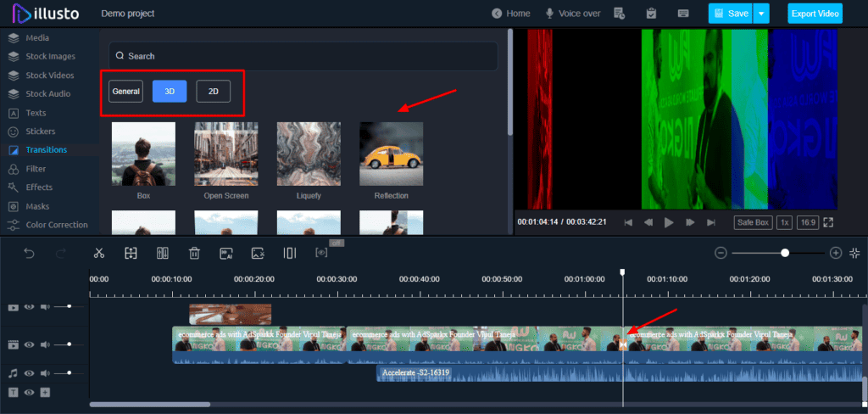Viewport: 868px width, 414px height.
Task: Open the Stock Videos panel
Action: point(50,76)
